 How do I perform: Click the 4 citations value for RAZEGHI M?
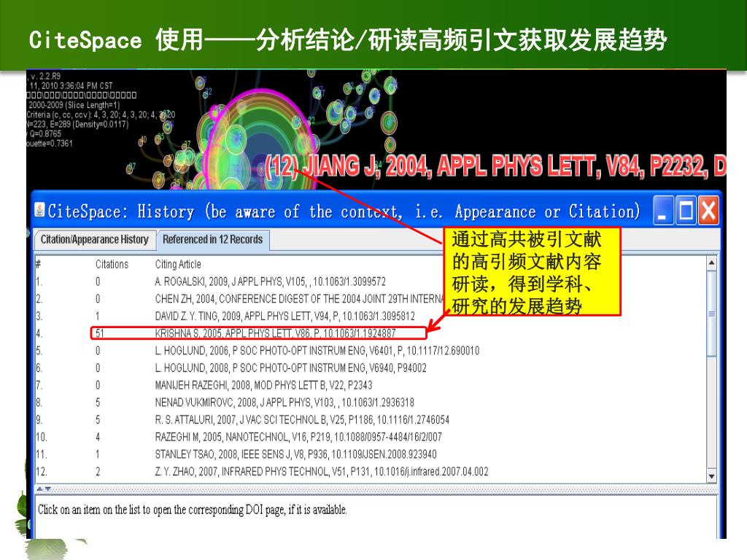pos(98,437)
